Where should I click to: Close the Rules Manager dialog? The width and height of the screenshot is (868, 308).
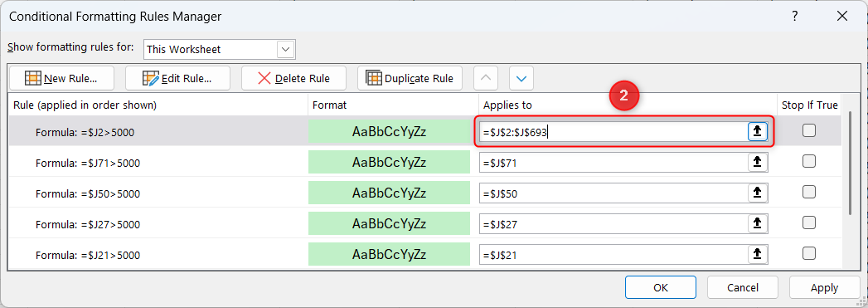point(842,16)
